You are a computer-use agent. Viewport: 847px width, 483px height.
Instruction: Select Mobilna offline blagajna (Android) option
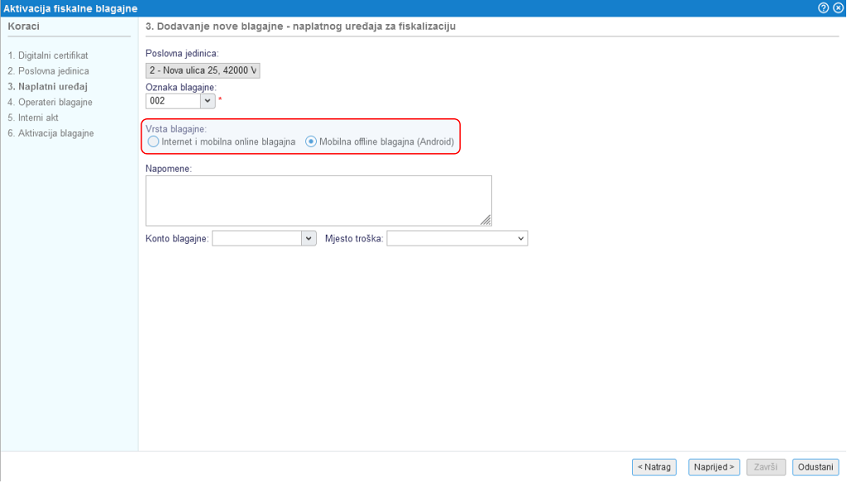311,142
